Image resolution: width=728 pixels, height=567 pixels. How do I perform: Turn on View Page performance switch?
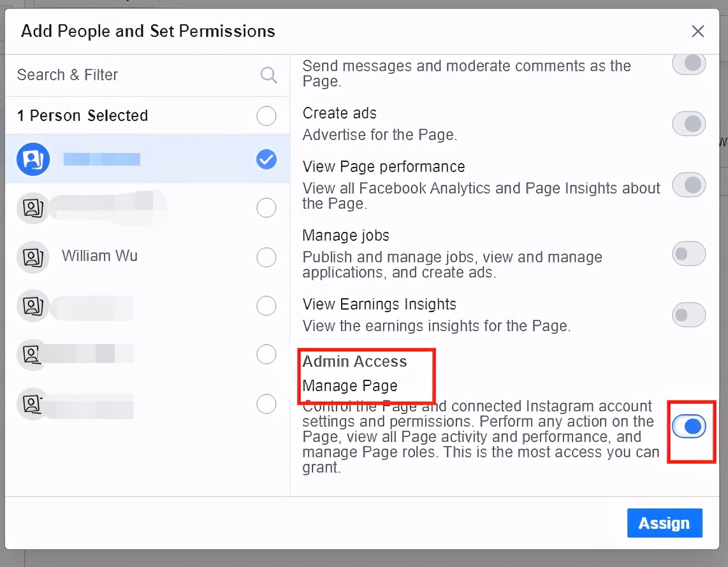coord(689,185)
